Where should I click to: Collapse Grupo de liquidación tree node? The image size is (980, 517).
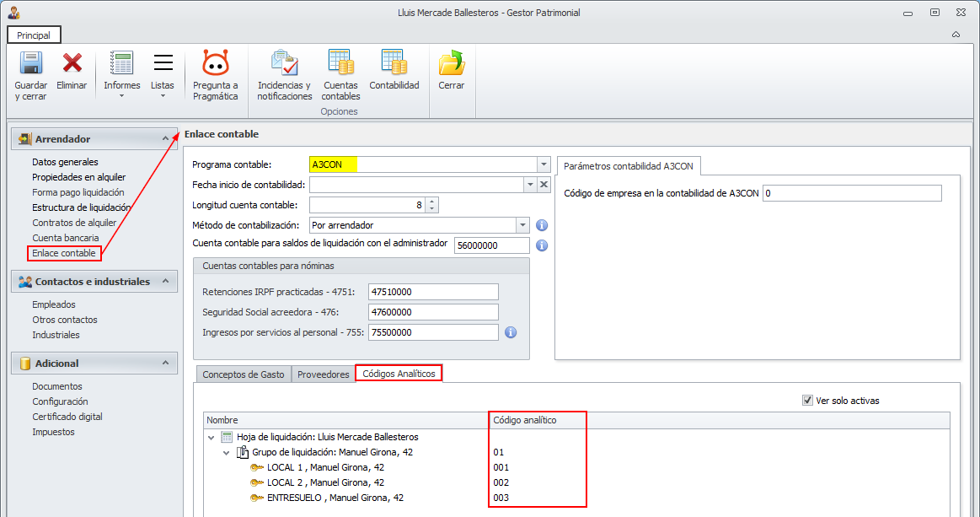pos(226,453)
